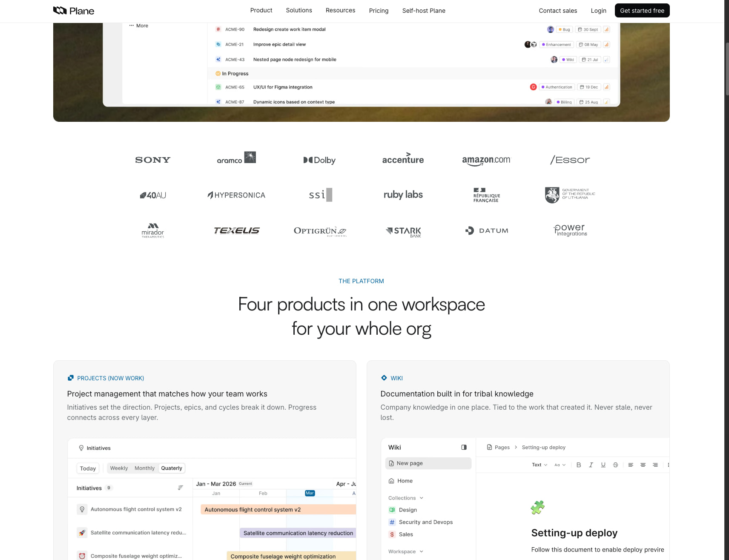729x560 pixels.
Task: Click the In Progress status circle icon
Action: 218,74
